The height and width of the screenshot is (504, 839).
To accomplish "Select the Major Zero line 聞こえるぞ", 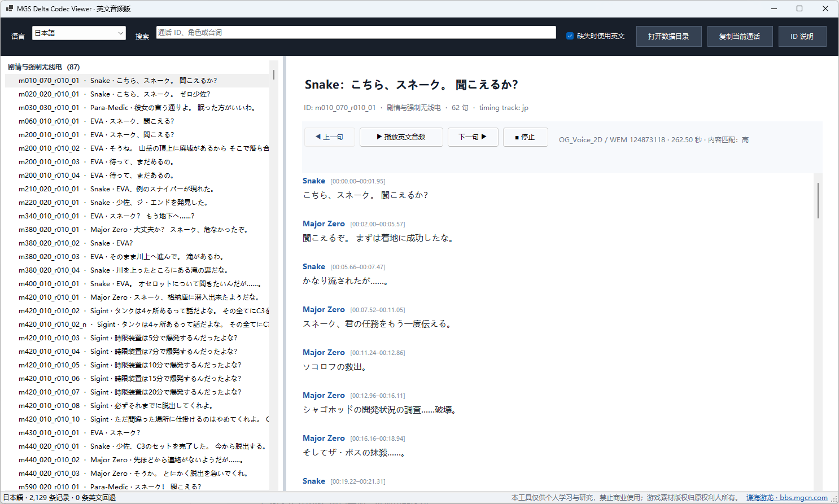I will pos(378,238).
